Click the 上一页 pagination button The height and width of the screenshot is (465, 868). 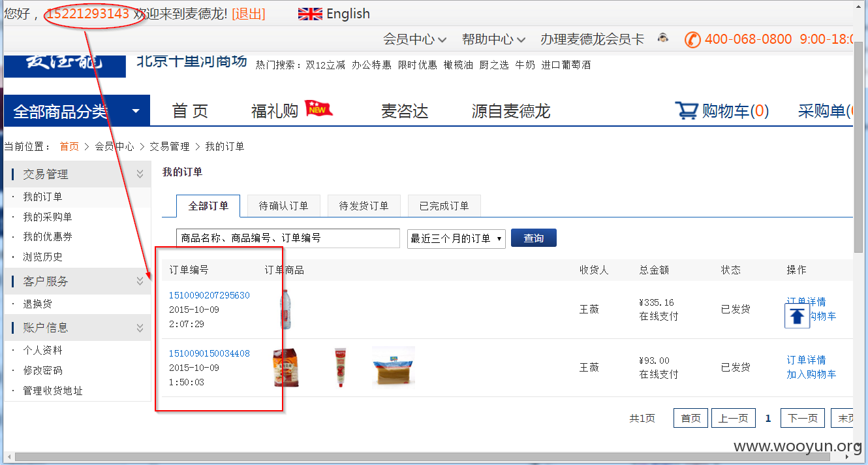coord(734,418)
